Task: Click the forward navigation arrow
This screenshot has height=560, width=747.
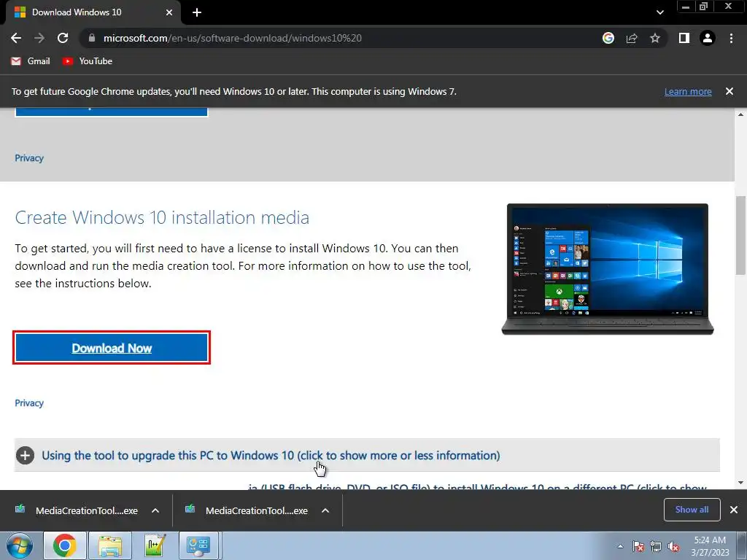Action: [x=39, y=38]
